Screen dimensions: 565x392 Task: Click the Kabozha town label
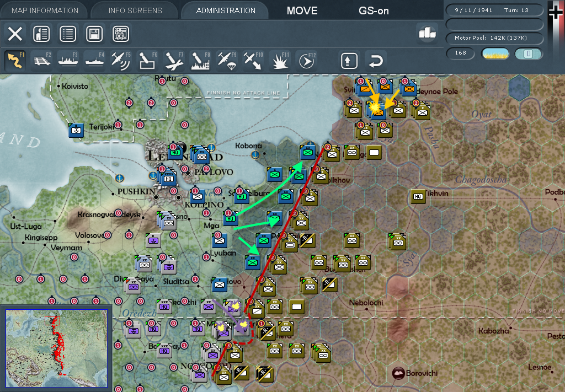coord(494,331)
